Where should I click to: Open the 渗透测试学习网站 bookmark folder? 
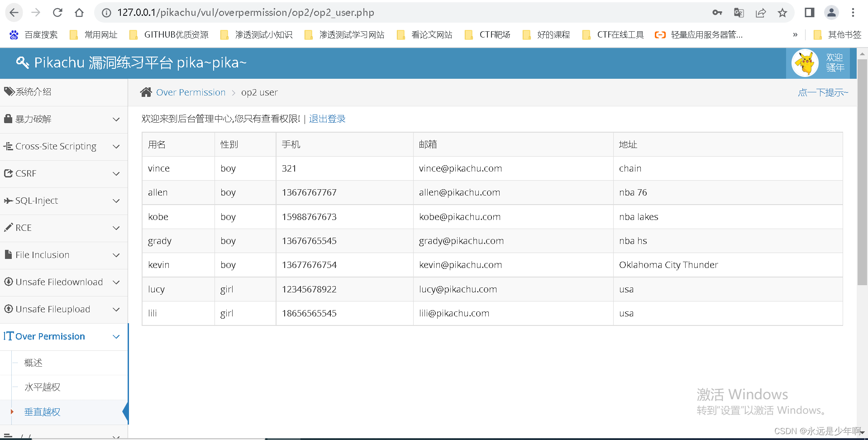pyautogui.click(x=344, y=35)
